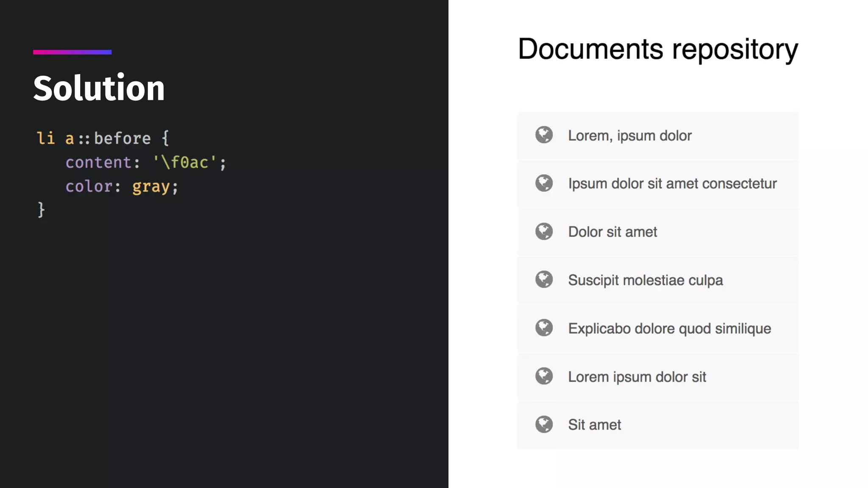
Task: Click the gradient accent bar above Solution
Action: point(72,52)
